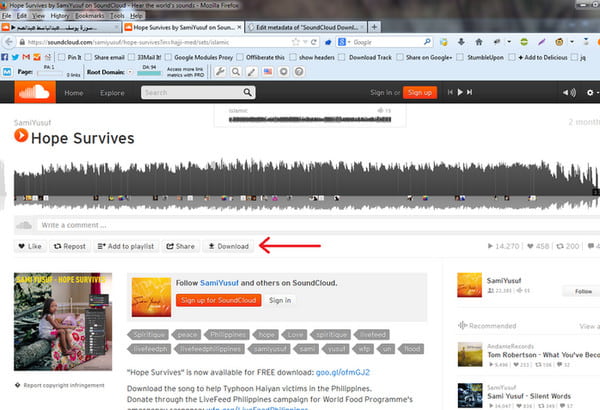Image resolution: width=600 pixels, height=410 pixels.
Task: Click the Like button with heart icon
Action: click(30, 245)
